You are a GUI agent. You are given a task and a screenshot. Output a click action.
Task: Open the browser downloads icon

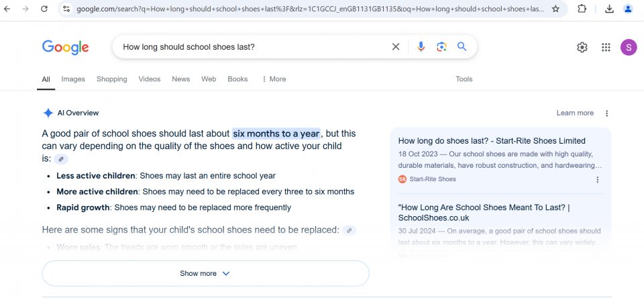click(x=610, y=9)
